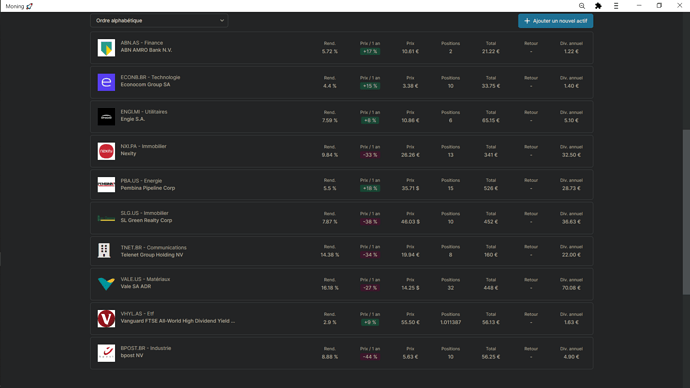Image resolution: width=690 pixels, height=388 pixels.
Task: Click the -33 % badge for Nexity
Action: point(370,155)
